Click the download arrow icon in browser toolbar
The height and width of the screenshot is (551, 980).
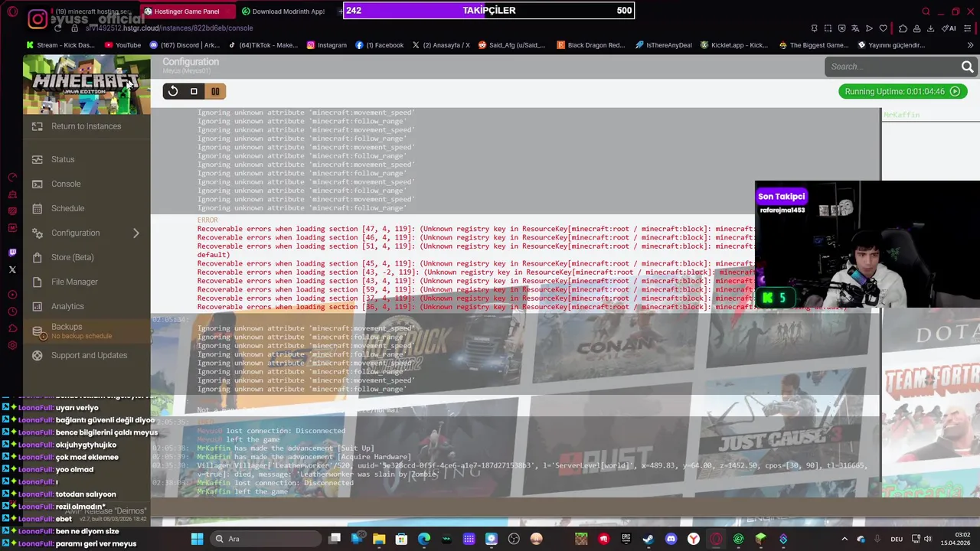coord(930,28)
